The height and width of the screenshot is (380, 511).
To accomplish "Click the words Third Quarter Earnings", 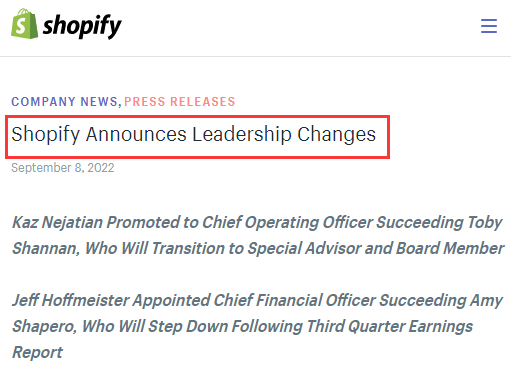I will click(x=389, y=326).
